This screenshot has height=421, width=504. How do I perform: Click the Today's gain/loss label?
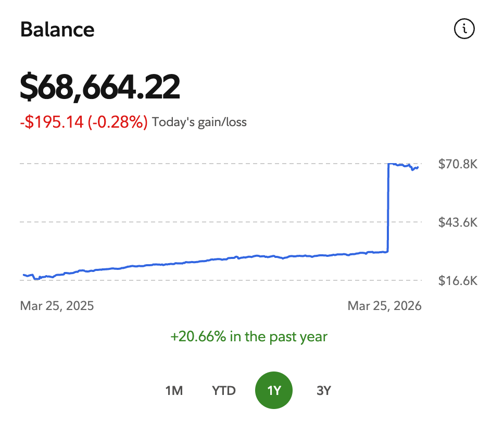point(199,122)
